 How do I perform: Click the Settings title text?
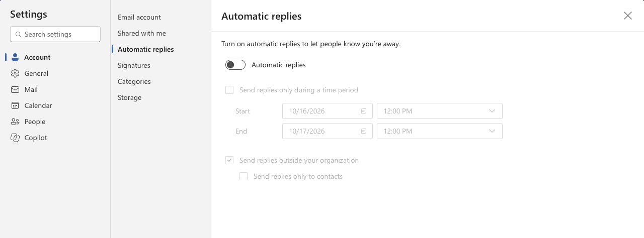click(x=29, y=14)
